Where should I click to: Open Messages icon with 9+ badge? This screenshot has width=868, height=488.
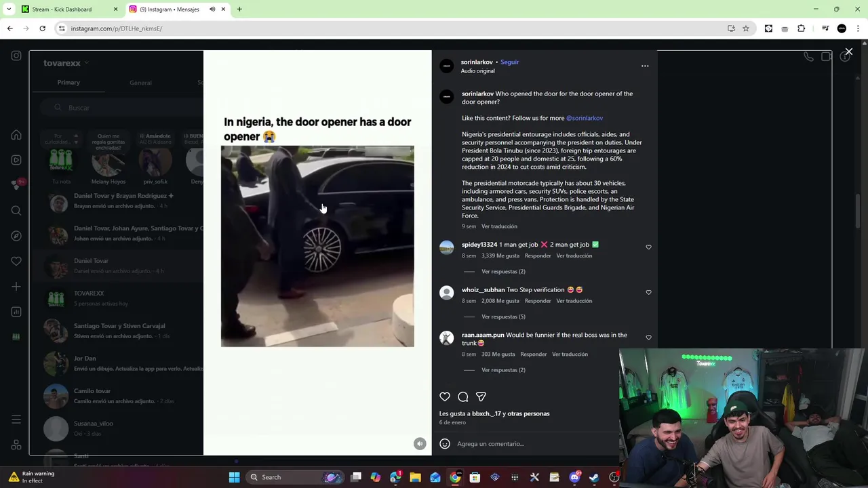(16, 184)
